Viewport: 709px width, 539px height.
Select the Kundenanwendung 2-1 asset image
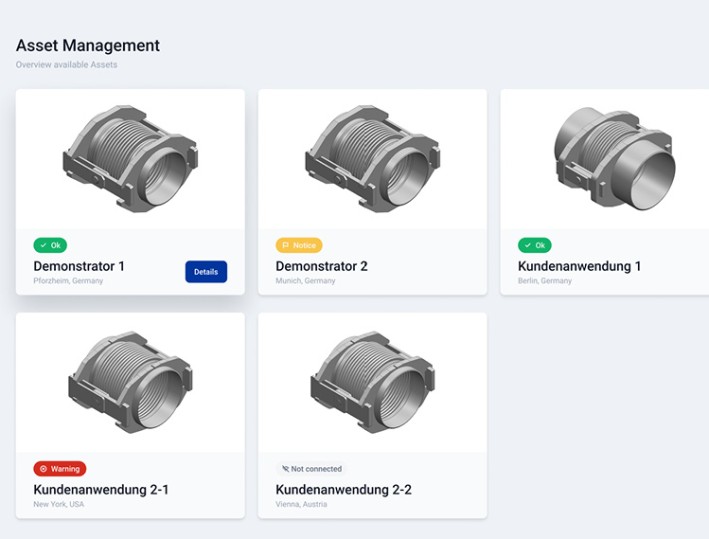tap(130, 382)
